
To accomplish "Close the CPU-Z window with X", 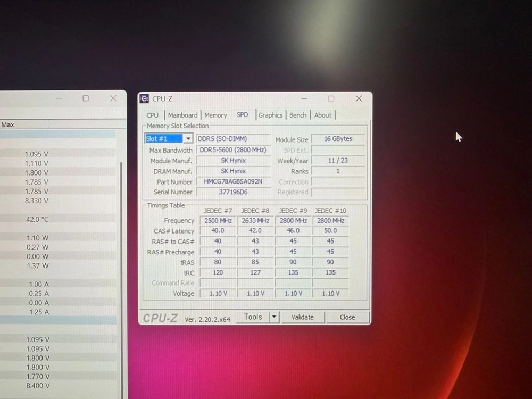I will point(359,99).
